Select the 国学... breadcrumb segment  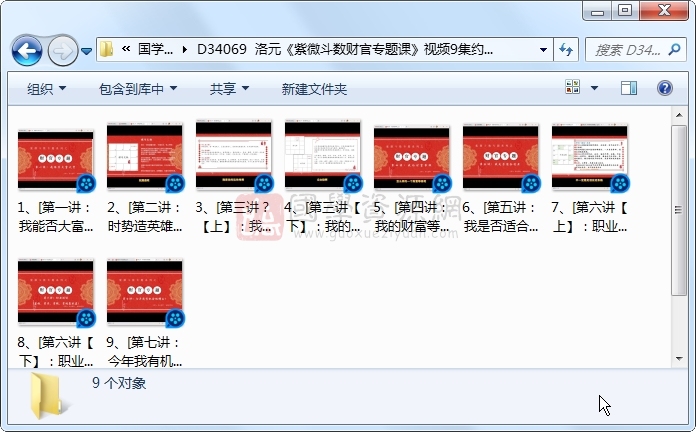155,49
